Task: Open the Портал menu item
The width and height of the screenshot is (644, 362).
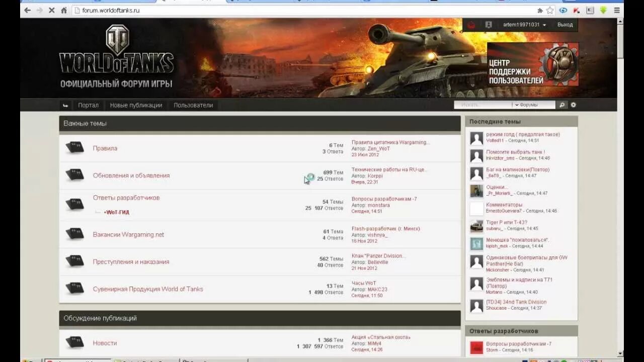Action: coord(88,105)
